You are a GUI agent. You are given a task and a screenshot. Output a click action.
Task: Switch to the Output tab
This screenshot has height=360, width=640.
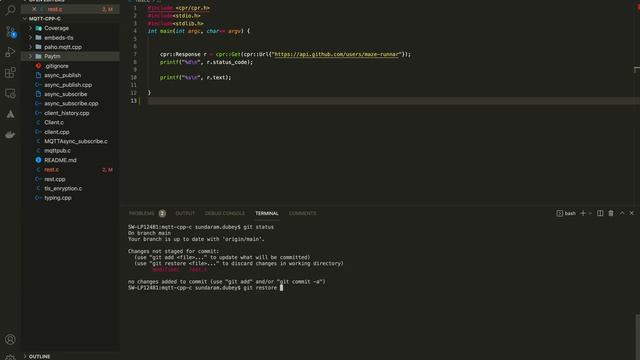pyautogui.click(x=185, y=213)
